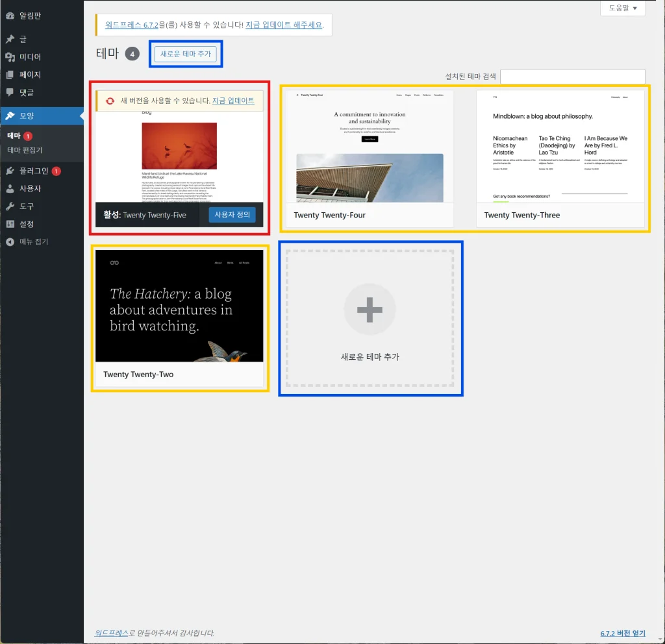Select the 테마 submenu item
The image size is (665, 644).
tap(14, 136)
